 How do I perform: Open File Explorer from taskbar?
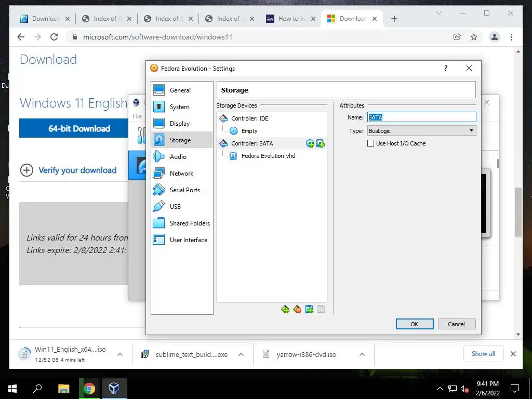click(x=63, y=389)
